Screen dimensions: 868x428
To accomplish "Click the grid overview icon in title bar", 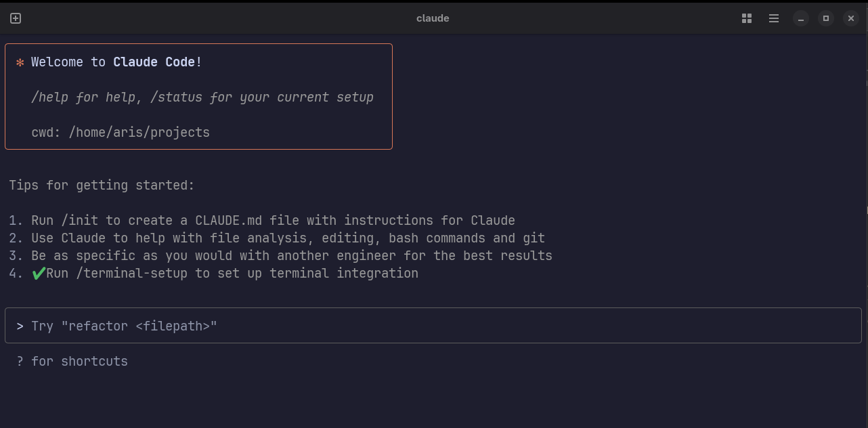I will point(747,18).
